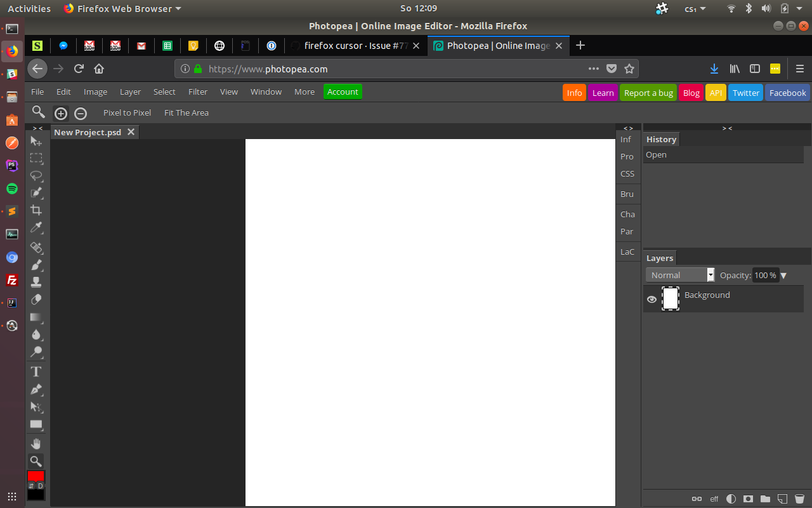Collapse the right side panel group

(727, 128)
